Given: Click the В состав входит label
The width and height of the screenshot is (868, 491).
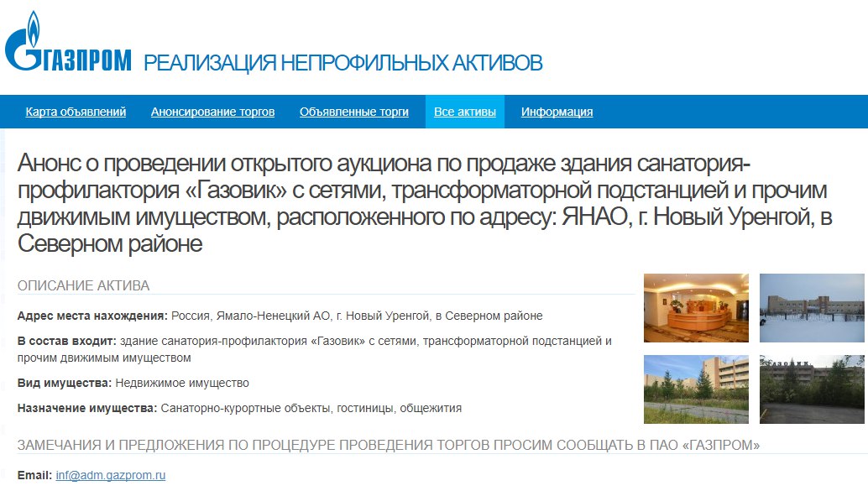Looking at the screenshot, I should [67, 341].
